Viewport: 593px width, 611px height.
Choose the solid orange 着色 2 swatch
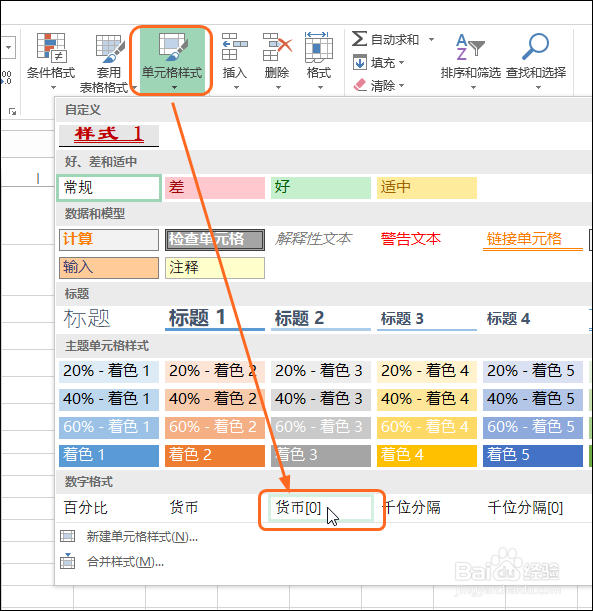[x=215, y=456]
